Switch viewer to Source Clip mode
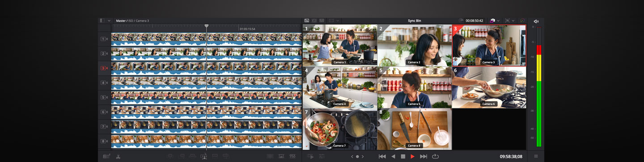Viewport: 644px width, 162px height. 307,21
